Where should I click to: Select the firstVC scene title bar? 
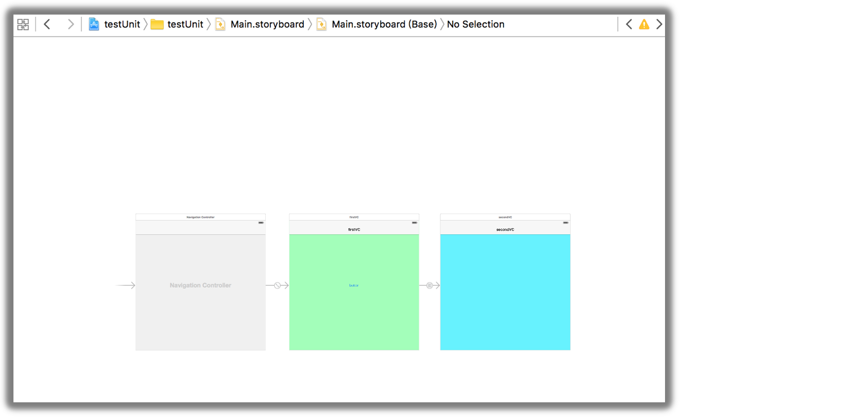coord(354,217)
